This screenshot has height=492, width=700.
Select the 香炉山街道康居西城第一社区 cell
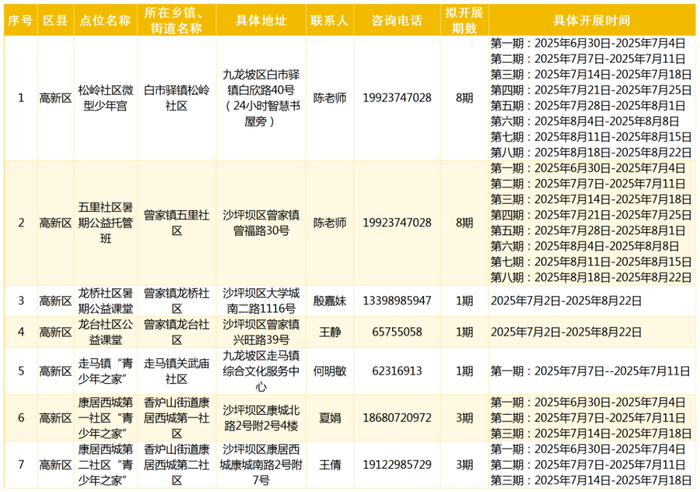pos(177,418)
